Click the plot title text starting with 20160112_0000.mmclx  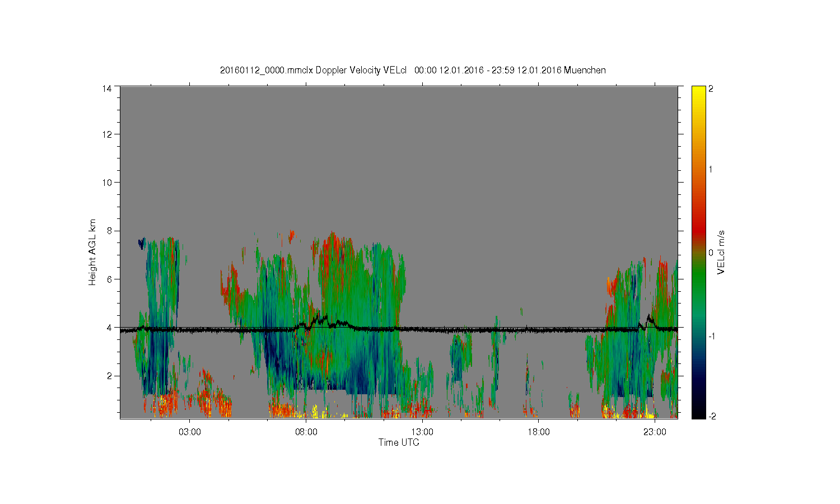[413, 70]
